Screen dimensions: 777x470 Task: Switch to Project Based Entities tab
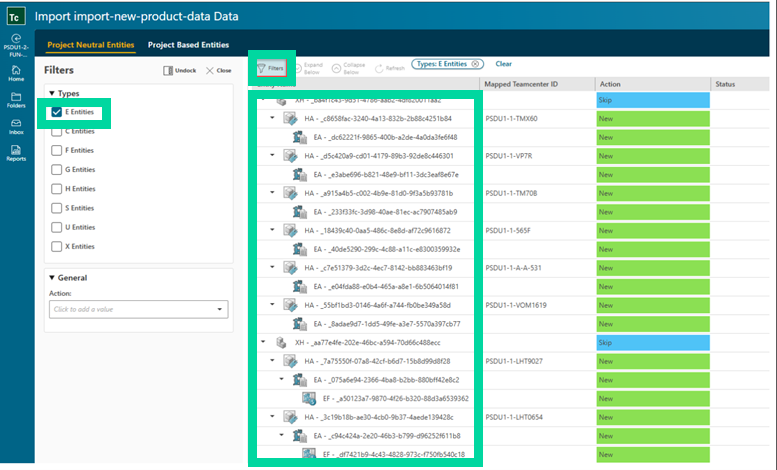(x=188, y=45)
